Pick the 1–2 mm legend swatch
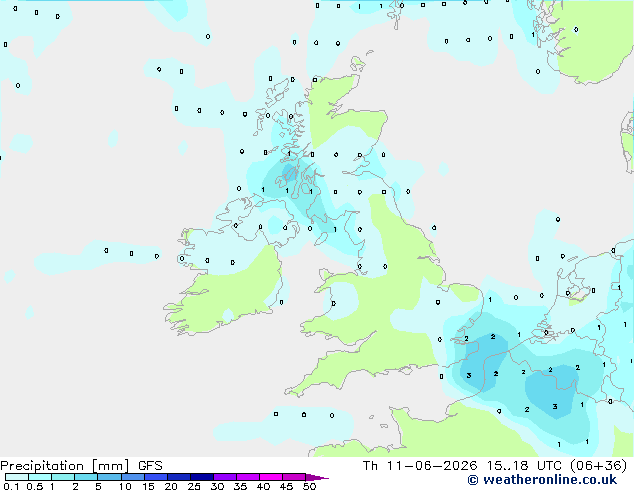 pos(63,477)
